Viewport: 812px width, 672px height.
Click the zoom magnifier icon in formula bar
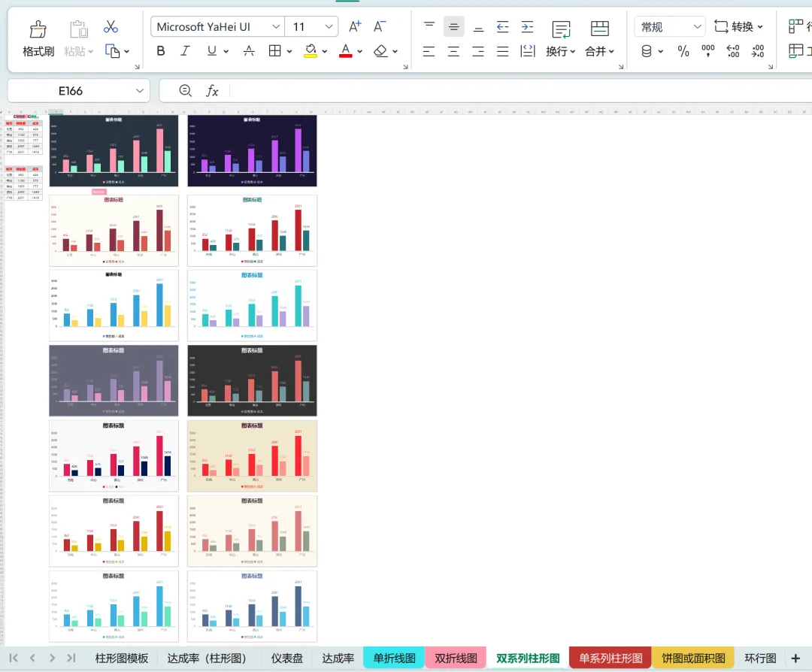[186, 91]
